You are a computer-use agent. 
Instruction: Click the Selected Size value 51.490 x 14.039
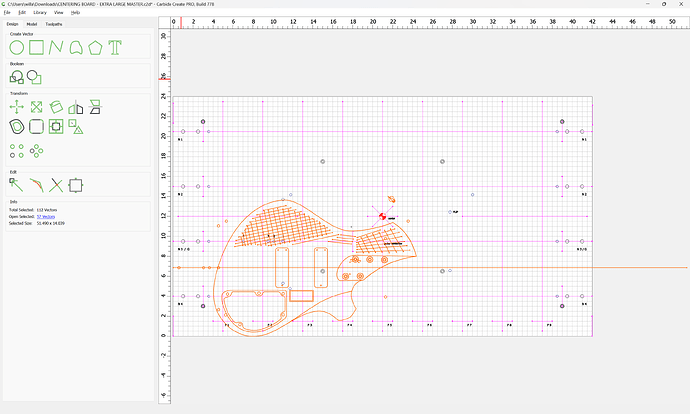click(x=51, y=223)
